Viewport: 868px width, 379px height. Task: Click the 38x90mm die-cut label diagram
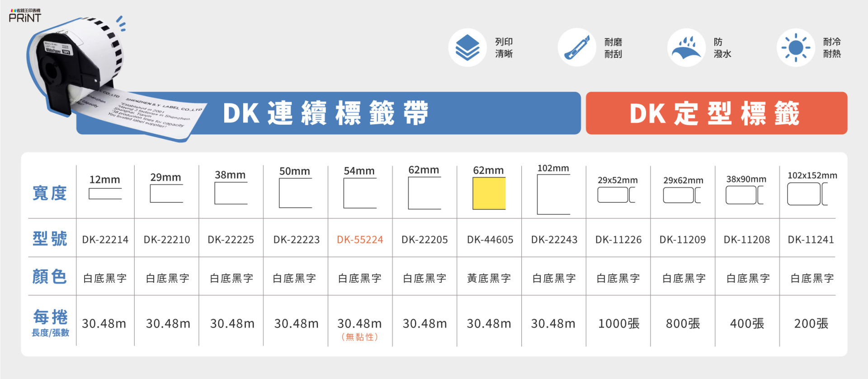point(745,195)
